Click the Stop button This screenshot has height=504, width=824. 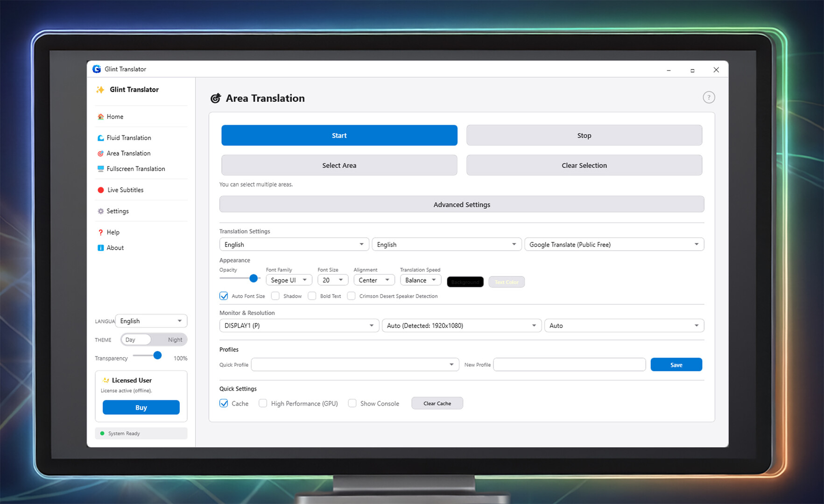(x=585, y=135)
